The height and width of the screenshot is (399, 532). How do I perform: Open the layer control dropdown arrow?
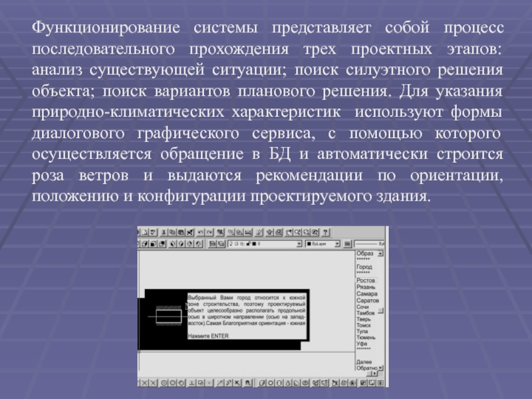coord(300,244)
